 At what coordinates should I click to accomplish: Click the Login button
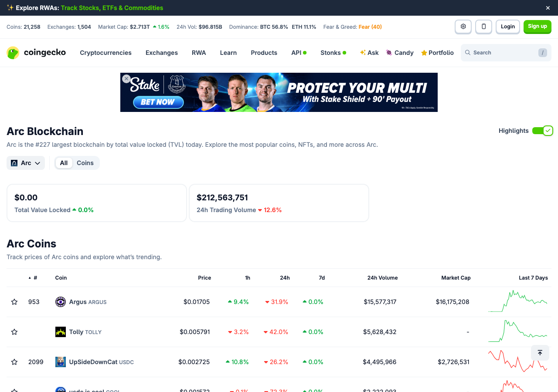(508, 27)
